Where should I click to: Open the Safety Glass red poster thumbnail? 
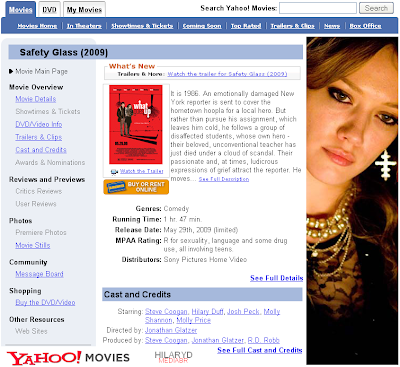point(136,124)
